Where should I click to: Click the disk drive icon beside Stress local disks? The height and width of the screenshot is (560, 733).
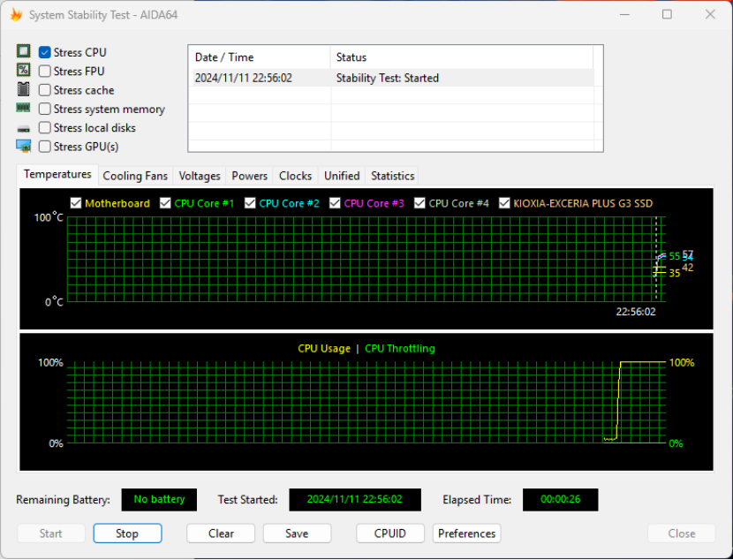[23, 129]
